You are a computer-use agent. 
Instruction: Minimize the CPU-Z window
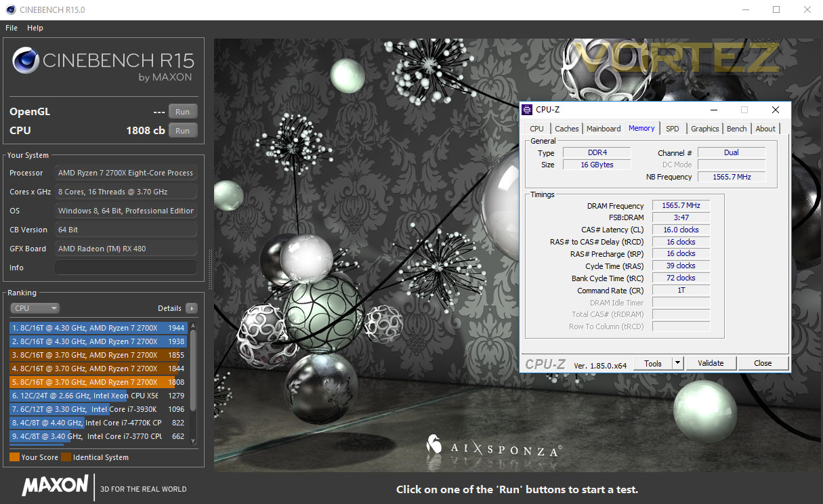(713, 110)
